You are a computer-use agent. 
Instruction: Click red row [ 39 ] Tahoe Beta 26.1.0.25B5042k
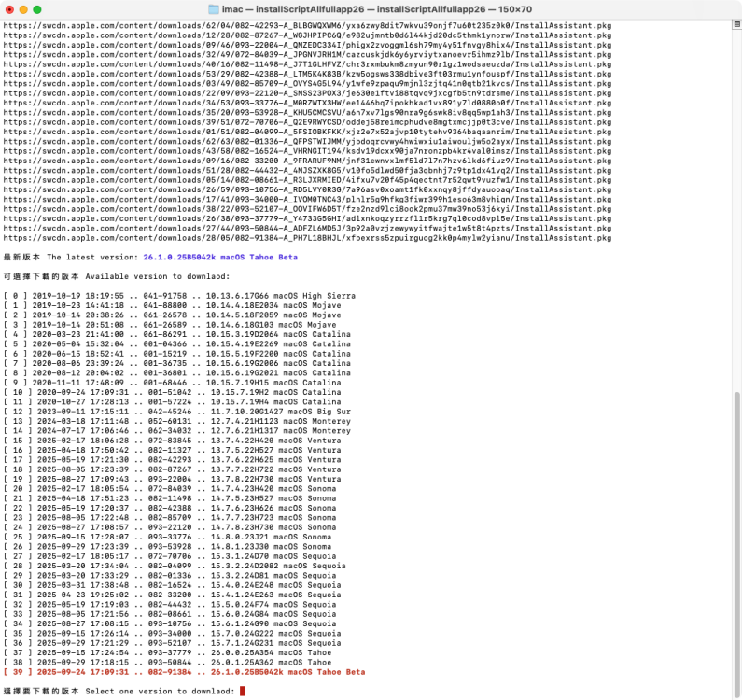pos(185,672)
